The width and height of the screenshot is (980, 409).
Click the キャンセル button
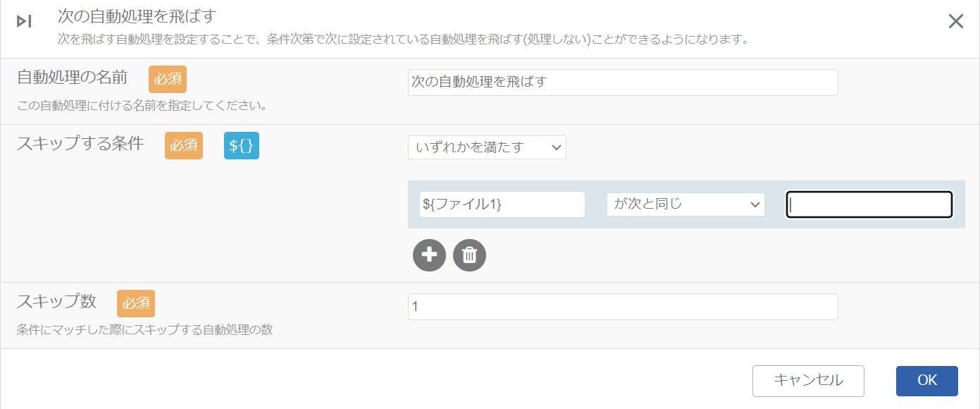[x=808, y=380]
